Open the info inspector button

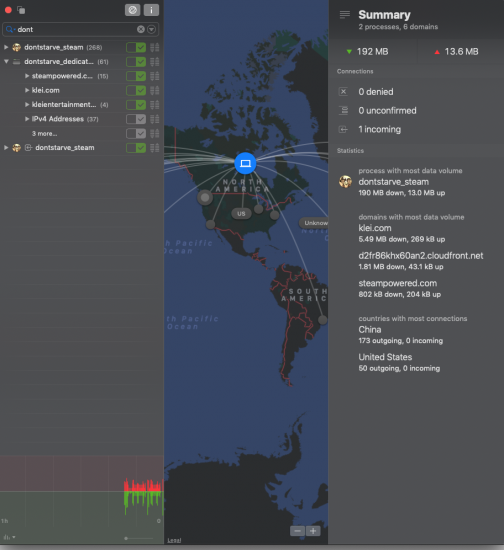(151, 10)
